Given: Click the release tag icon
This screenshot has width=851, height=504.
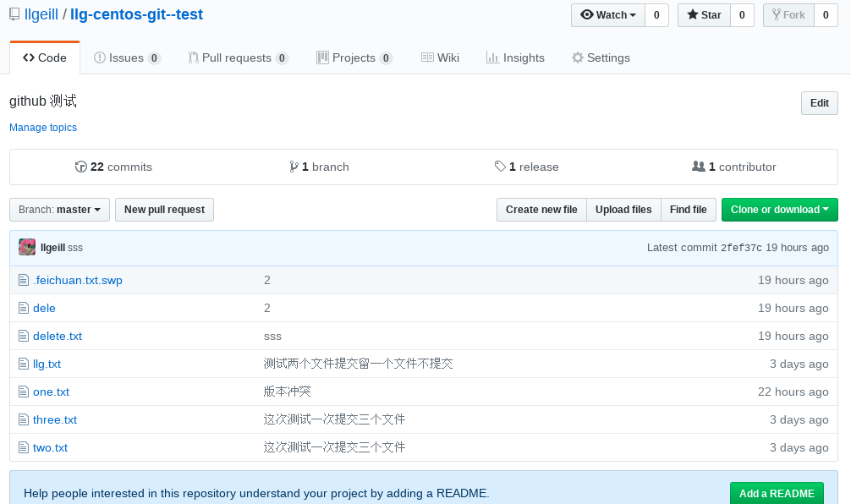Looking at the screenshot, I should (500, 167).
